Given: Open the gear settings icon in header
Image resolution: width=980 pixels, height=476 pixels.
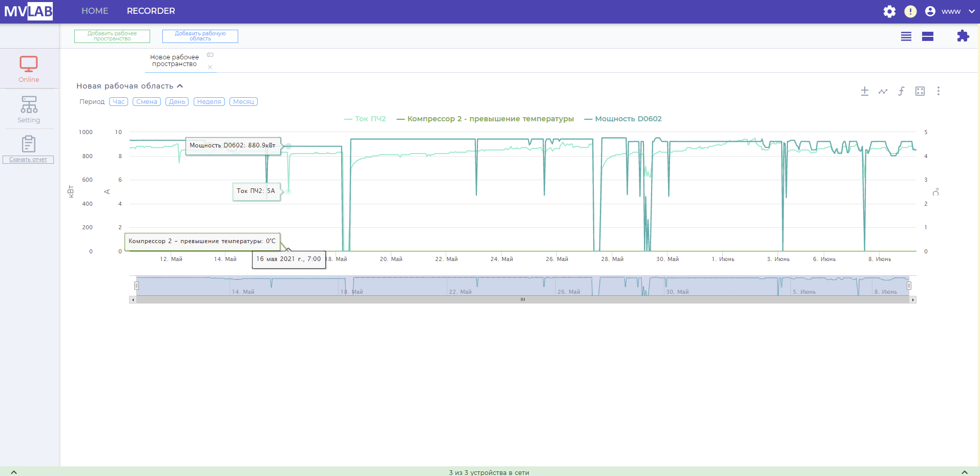Looking at the screenshot, I should pyautogui.click(x=889, y=11).
